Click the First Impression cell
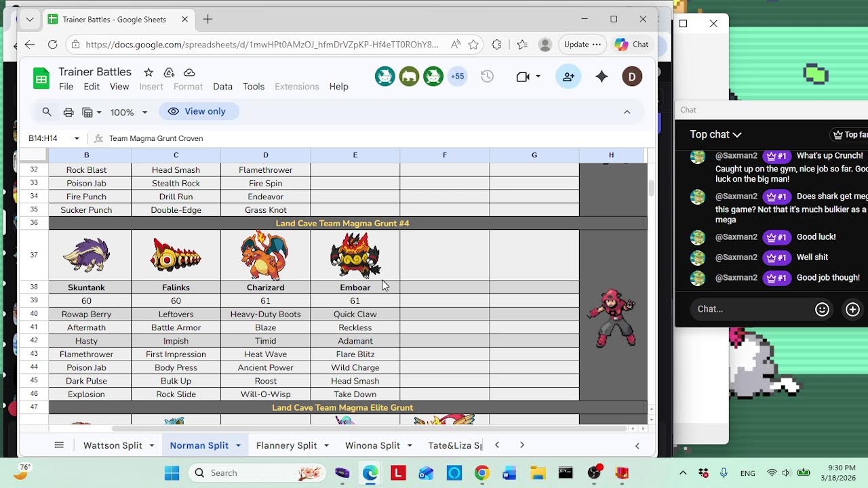The image size is (868, 488). 176,354
